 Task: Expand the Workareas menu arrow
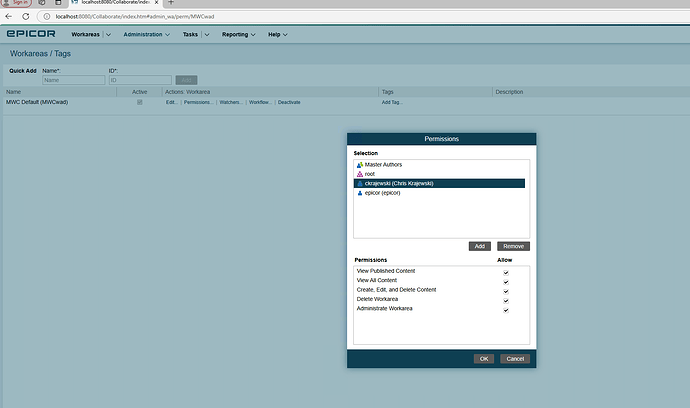108,34
